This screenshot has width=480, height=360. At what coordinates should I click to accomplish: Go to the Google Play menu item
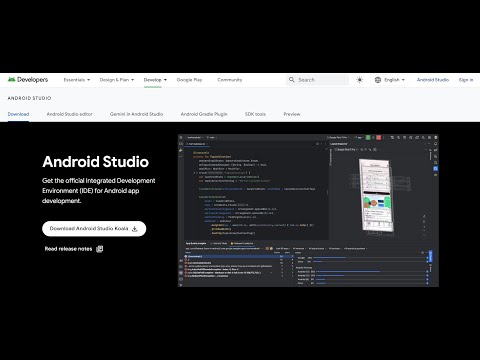click(189, 80)
